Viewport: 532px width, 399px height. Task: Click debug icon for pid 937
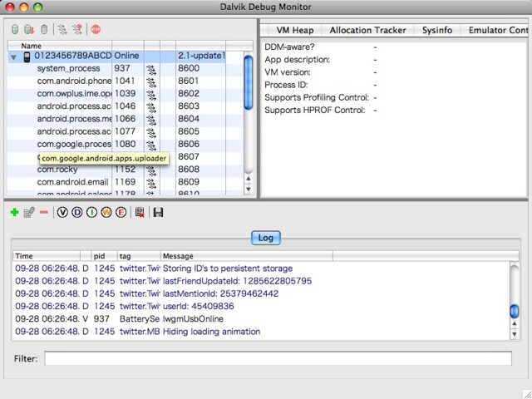click(x=151, y=70)
